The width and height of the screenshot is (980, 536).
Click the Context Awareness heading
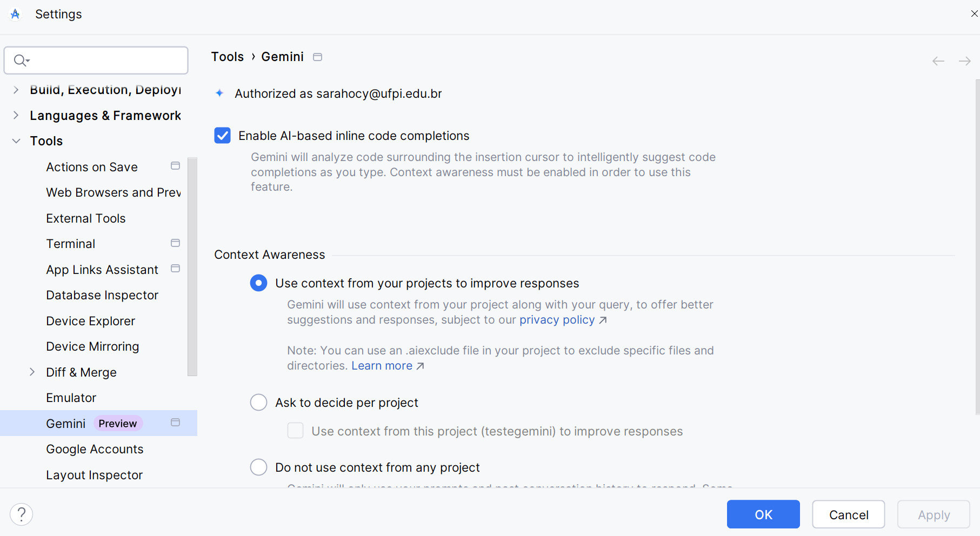270,254
